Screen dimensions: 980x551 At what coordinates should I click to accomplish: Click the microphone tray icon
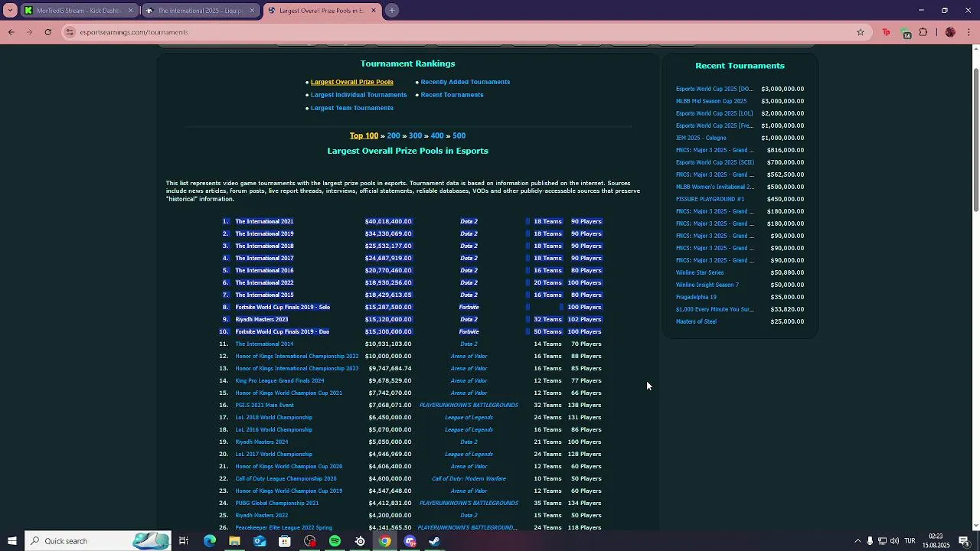870,541
